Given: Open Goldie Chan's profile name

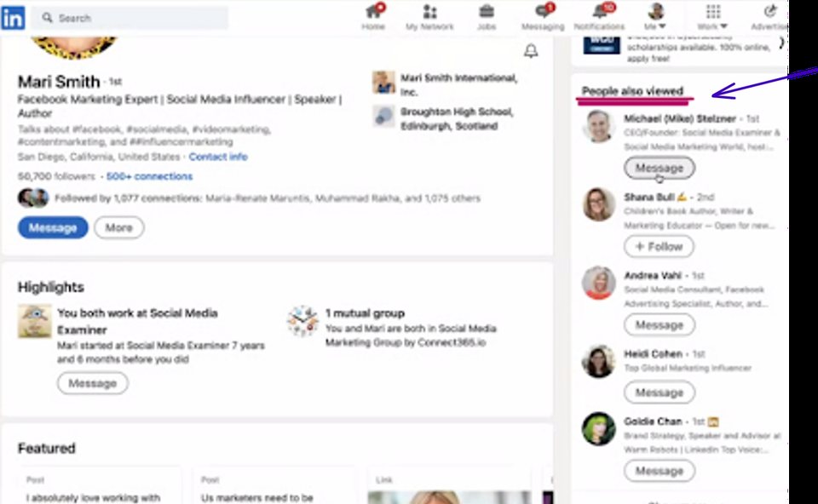Looking at the screenshot, I should 654,421.
